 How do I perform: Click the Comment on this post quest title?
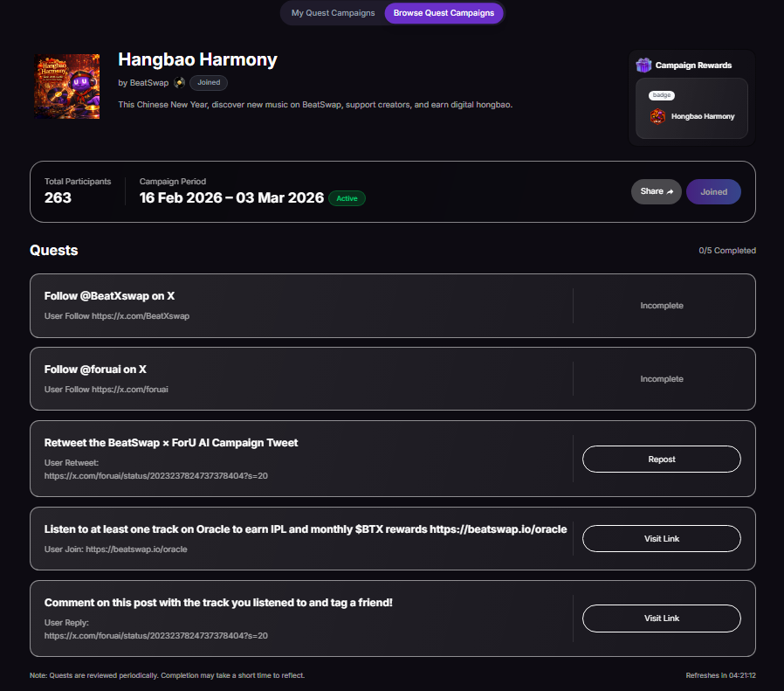coord(218,603)
